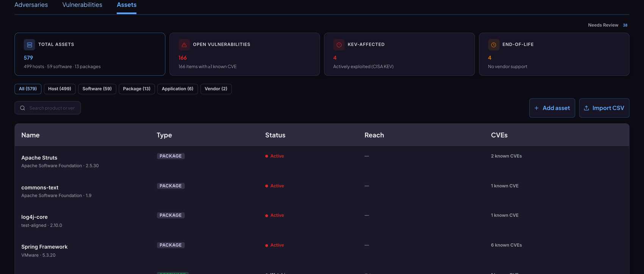Sort by the Type column header
This screenshot has height=274, width=644.
[x=164, y=135]
